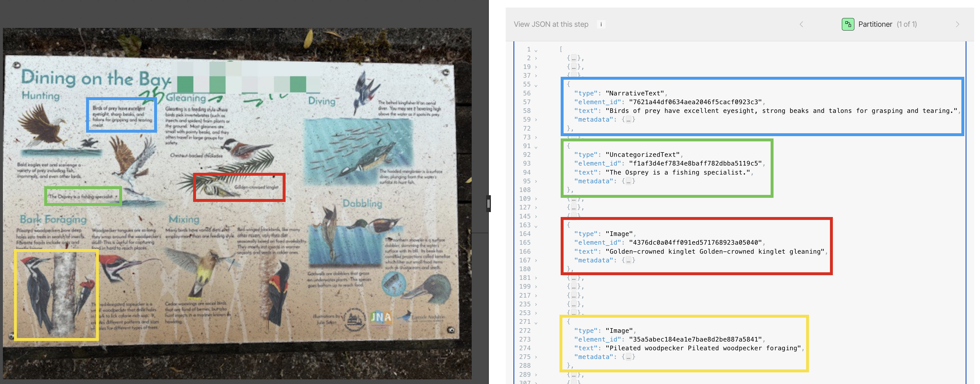The height and width of the screenshot is (384, 980).
Task: Expand the metadata object at line 95
Action: click(536, 181)
